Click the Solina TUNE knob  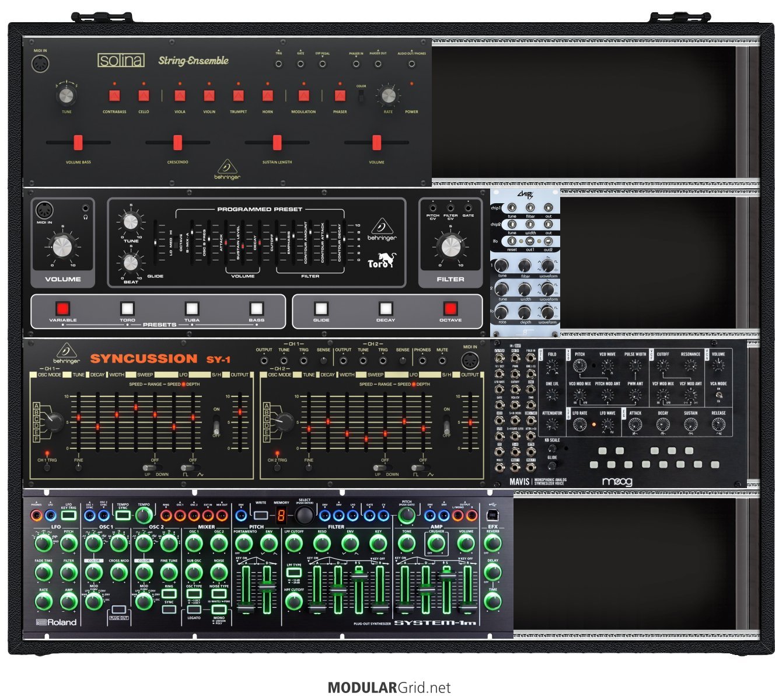(67, 95)
